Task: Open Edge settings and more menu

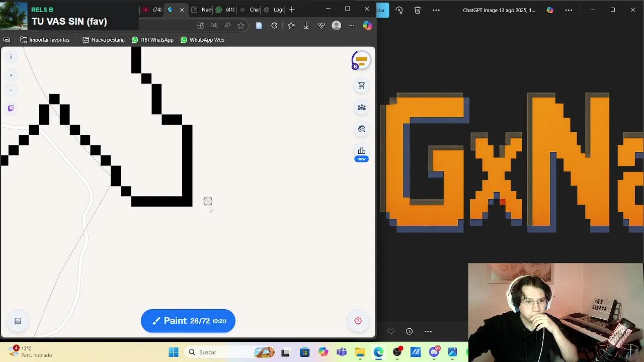Action: pos(351,26)
